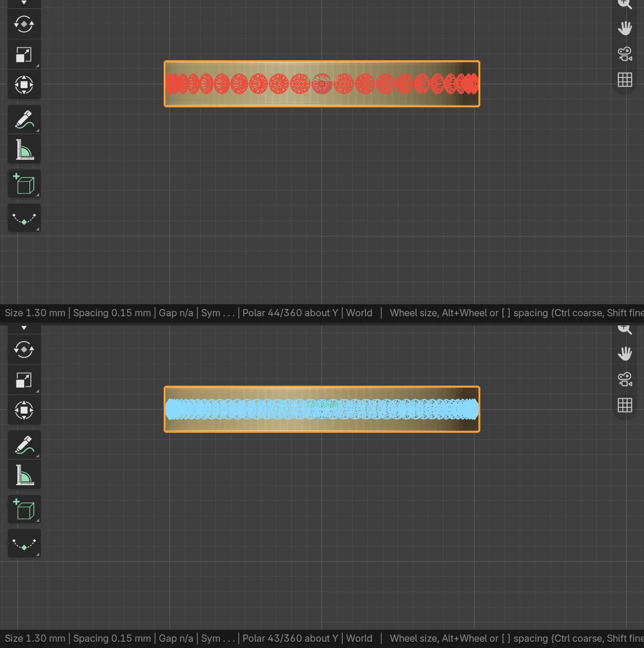644x648 pixels.
Task: Click 'Gap n/a' in the Polar 43/360 bar
Action: coord(176,638)
